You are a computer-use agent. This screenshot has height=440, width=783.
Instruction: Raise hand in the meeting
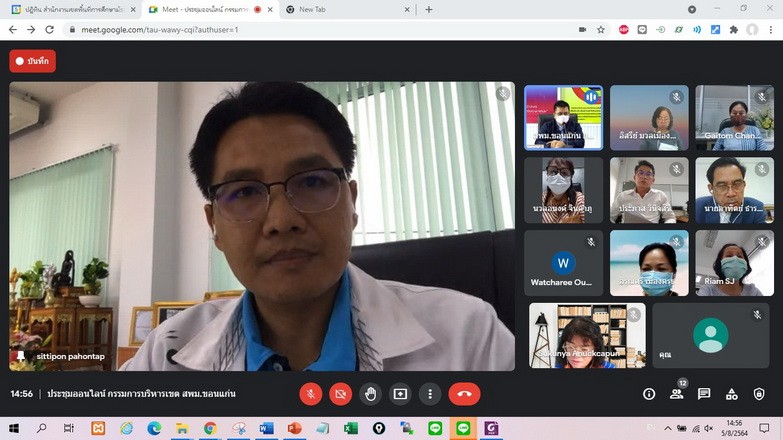pos(370,394)
